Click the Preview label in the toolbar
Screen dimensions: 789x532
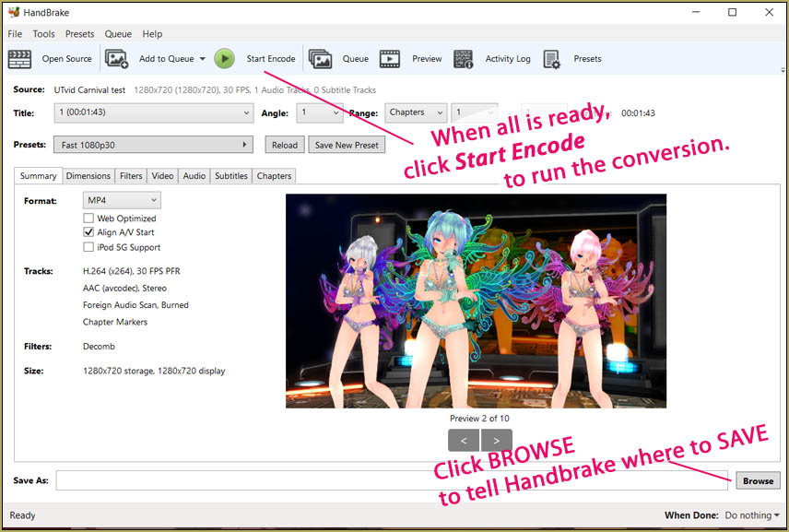coord(427,59)
